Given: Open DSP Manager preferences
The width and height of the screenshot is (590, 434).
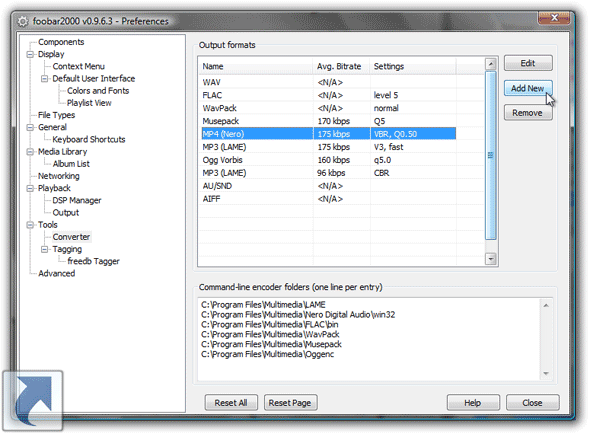Looking at the screenshot, I should coord(77,200).
